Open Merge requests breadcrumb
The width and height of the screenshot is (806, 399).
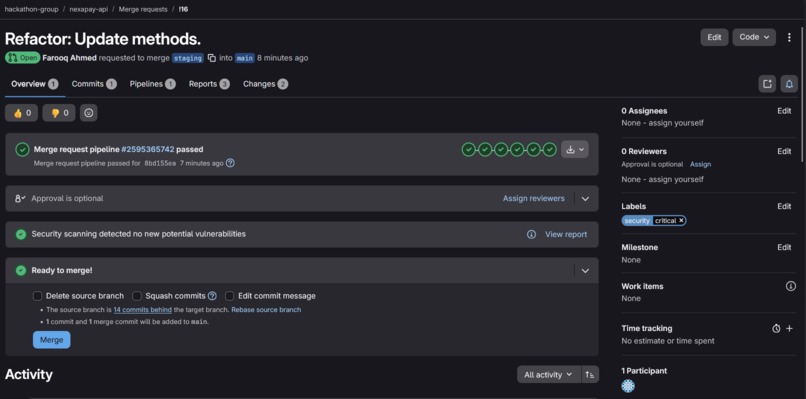point(143,9)
